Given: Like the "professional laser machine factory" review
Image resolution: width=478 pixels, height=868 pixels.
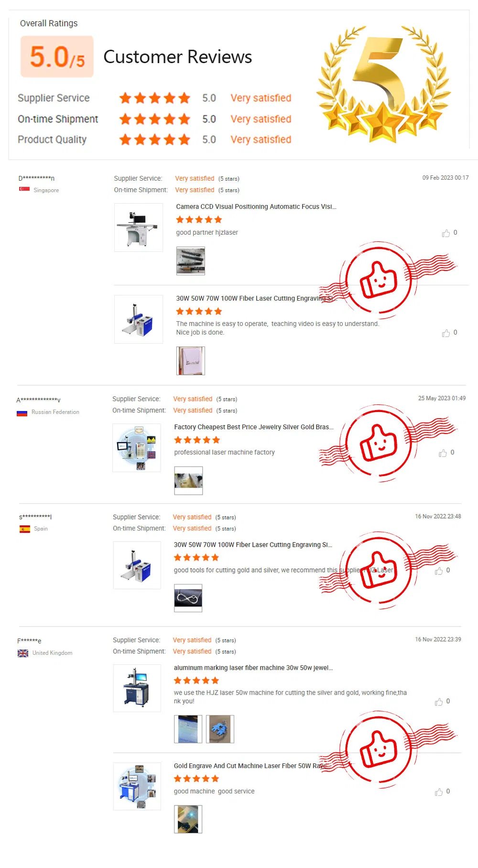Looking at the screenshot, I should [x=443, y=453].
